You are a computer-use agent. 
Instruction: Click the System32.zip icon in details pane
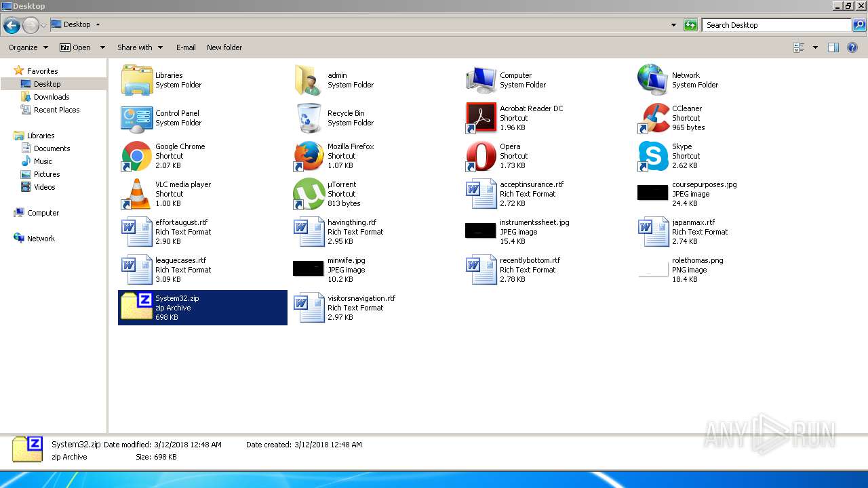28,450
